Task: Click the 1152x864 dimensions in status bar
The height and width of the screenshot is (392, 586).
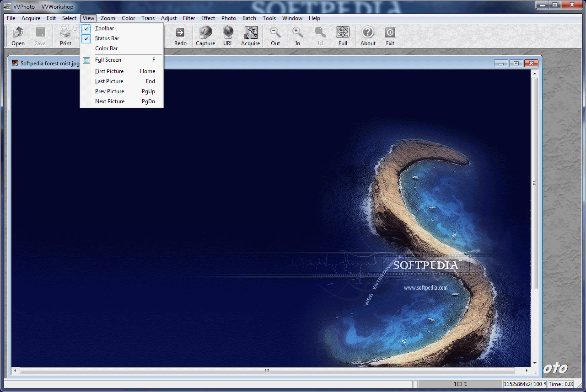Action: click(518, 384)
